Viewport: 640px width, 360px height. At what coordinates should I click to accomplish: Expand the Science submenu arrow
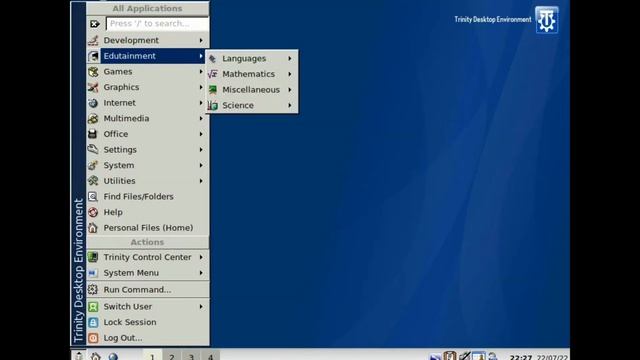pyautogui.click(x=289, y=105)
